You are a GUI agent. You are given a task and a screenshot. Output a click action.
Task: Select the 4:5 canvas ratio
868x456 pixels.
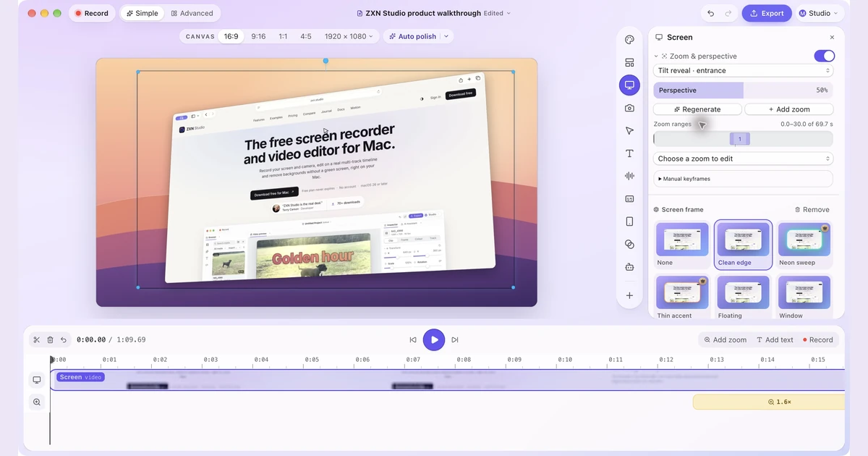coord(306,36)
